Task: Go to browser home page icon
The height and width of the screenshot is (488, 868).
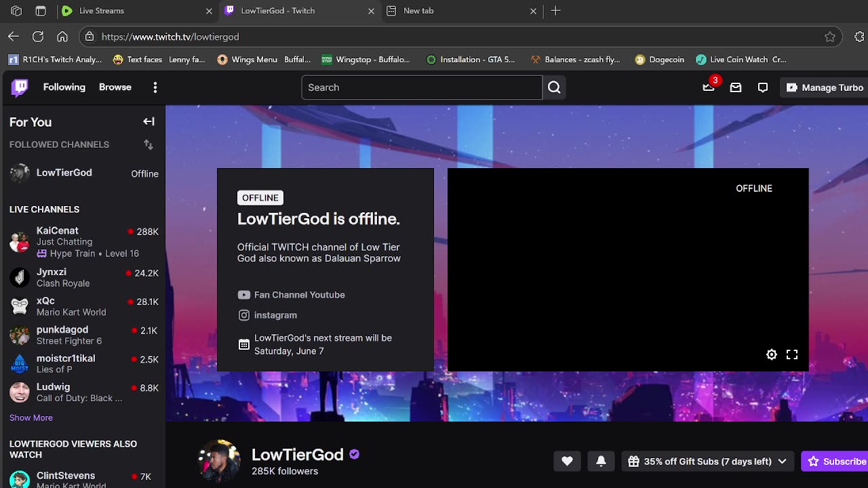Action: point(62,37)
